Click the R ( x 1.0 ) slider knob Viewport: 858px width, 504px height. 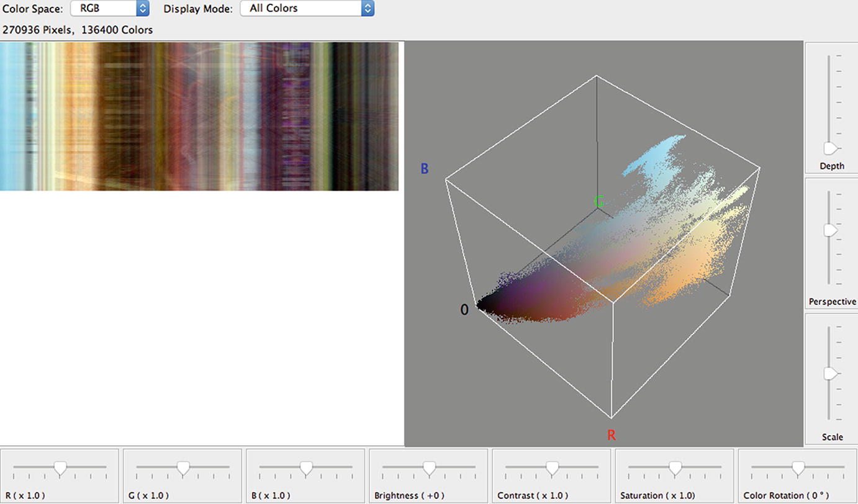point(60,469)
